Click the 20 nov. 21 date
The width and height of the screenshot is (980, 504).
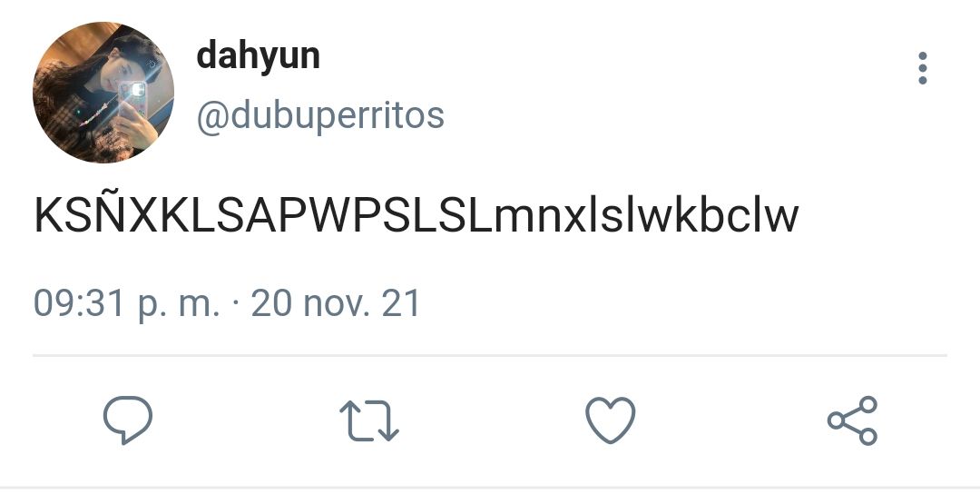click(336, 303)
